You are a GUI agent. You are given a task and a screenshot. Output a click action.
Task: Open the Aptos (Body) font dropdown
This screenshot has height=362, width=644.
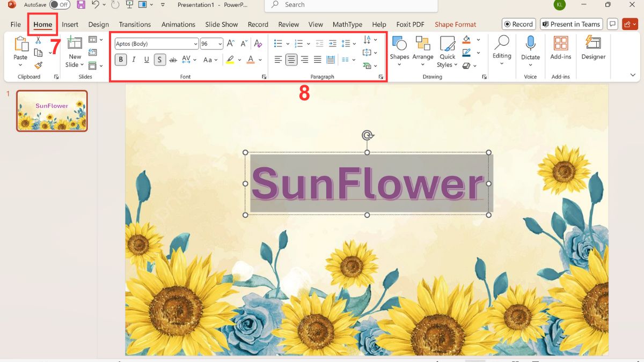tap(195, 44)
